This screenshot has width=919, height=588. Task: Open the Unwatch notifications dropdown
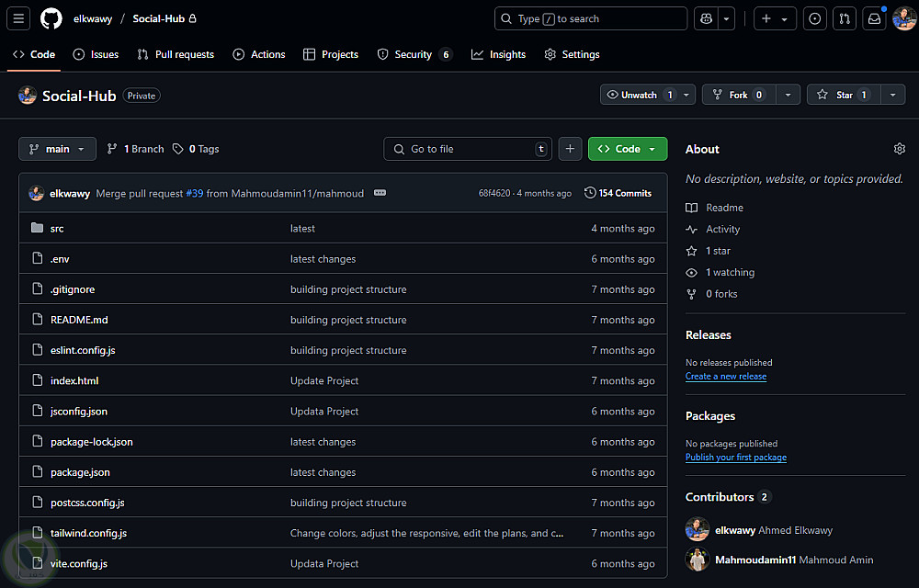tap(648, 95)
